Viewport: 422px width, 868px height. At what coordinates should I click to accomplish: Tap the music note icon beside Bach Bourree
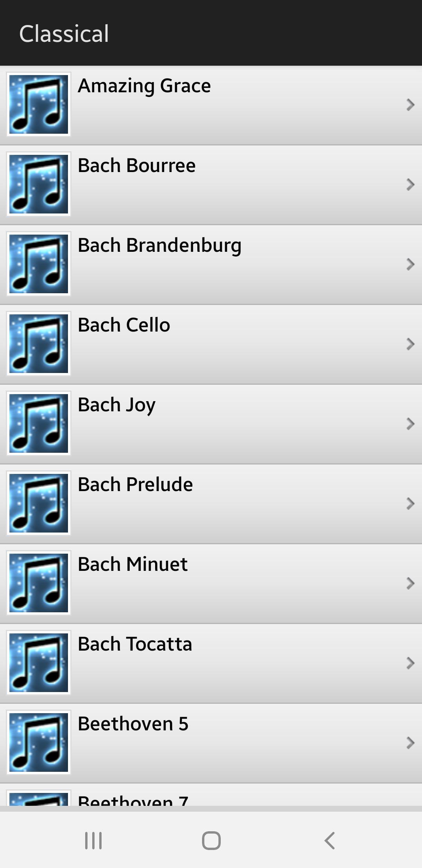[x=39, y=184]
